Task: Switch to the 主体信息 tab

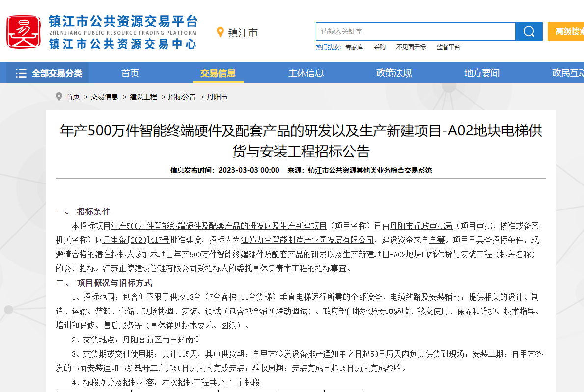Action: click(306, 73)
